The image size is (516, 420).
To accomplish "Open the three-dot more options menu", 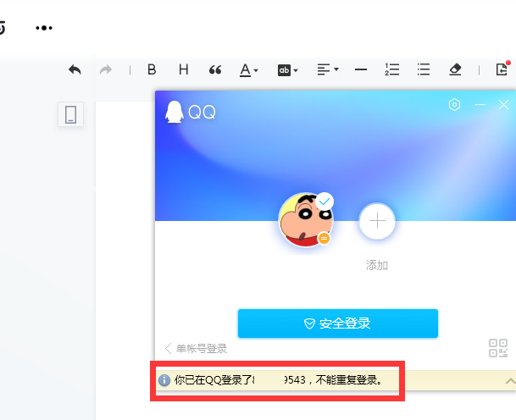I will pos(44,28).
